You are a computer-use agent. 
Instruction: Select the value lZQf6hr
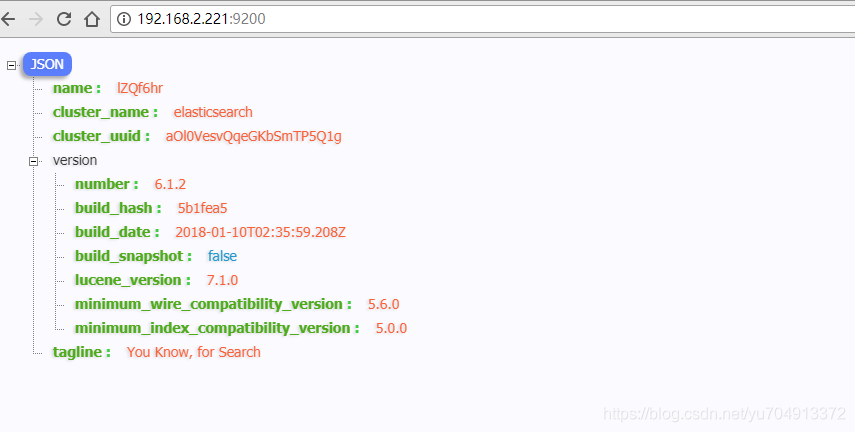(x=140, y=88)
